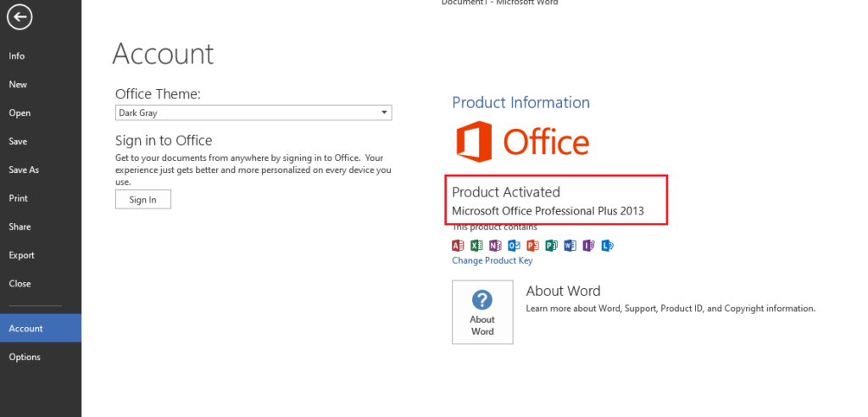Click the Sign in to Office heading

point(164,140)
